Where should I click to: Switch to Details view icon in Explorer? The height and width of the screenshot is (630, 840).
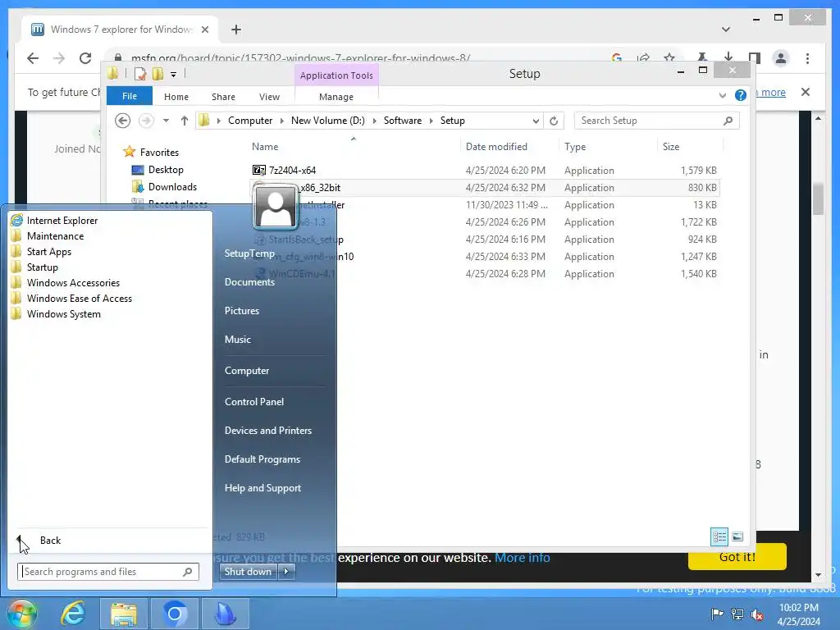click(719, 536)
